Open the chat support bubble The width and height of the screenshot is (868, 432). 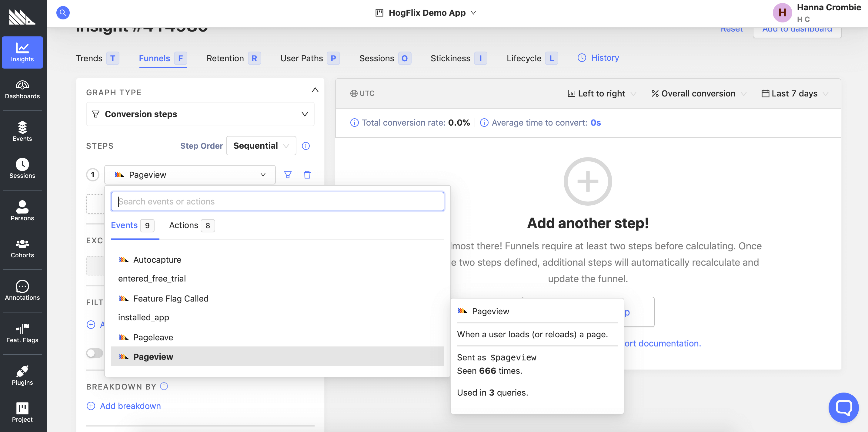pos(843,407)
